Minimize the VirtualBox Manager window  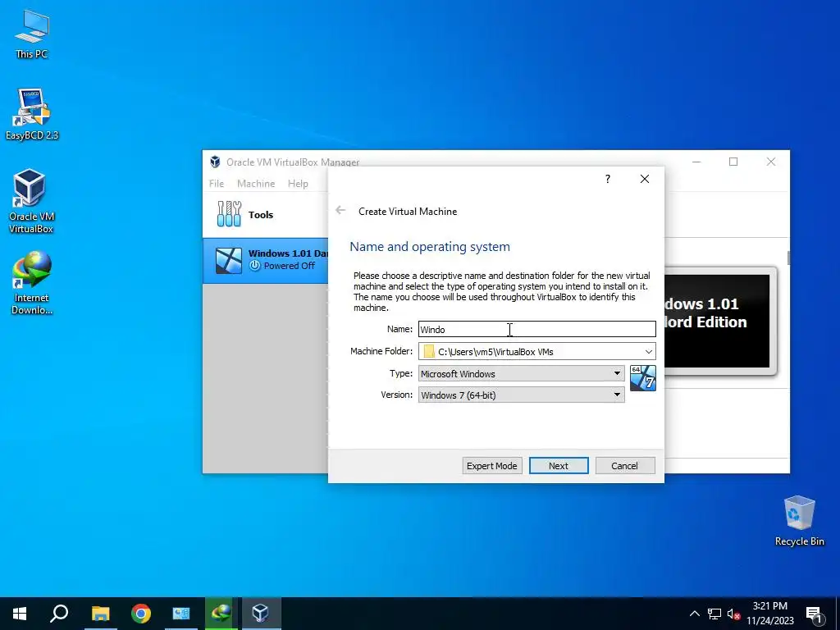click(696, 162)
